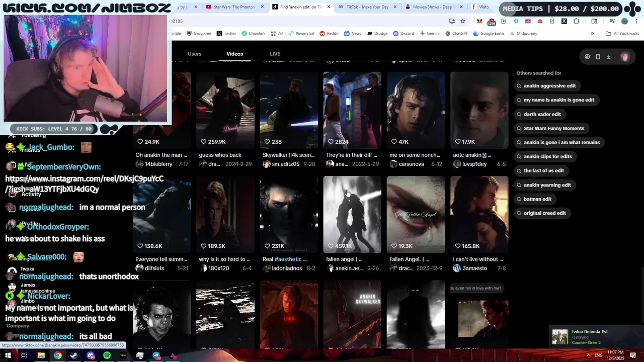Open the Drudge bookmark
This screenshot has width=644, height=362.
click(377, 34)
